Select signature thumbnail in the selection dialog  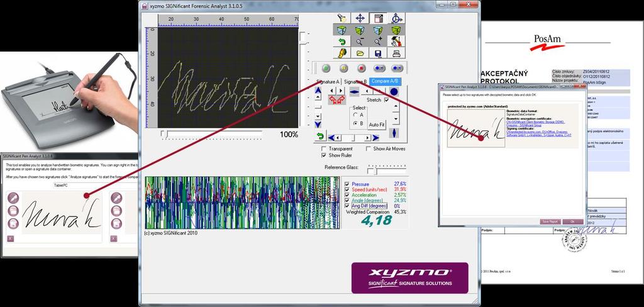476,128
